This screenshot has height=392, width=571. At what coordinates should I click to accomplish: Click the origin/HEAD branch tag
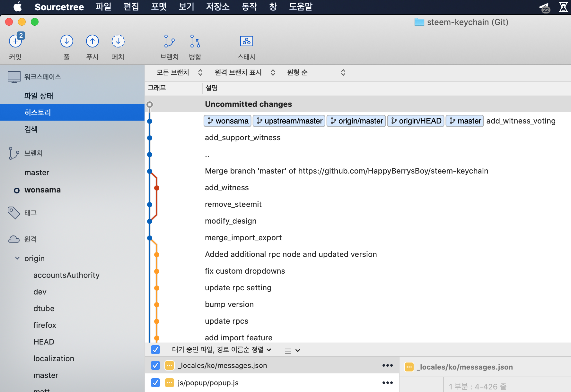(x=416, y=121)
